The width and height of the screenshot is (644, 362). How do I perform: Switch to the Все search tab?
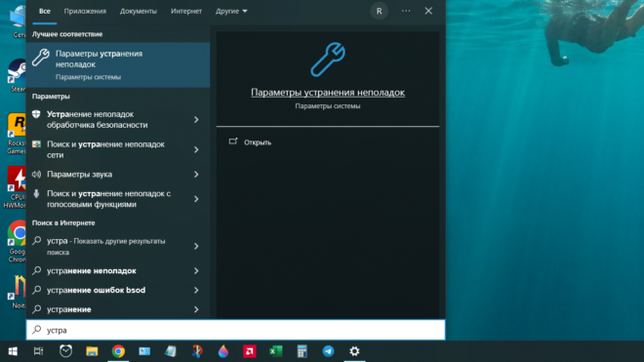(x=45, y=11)
